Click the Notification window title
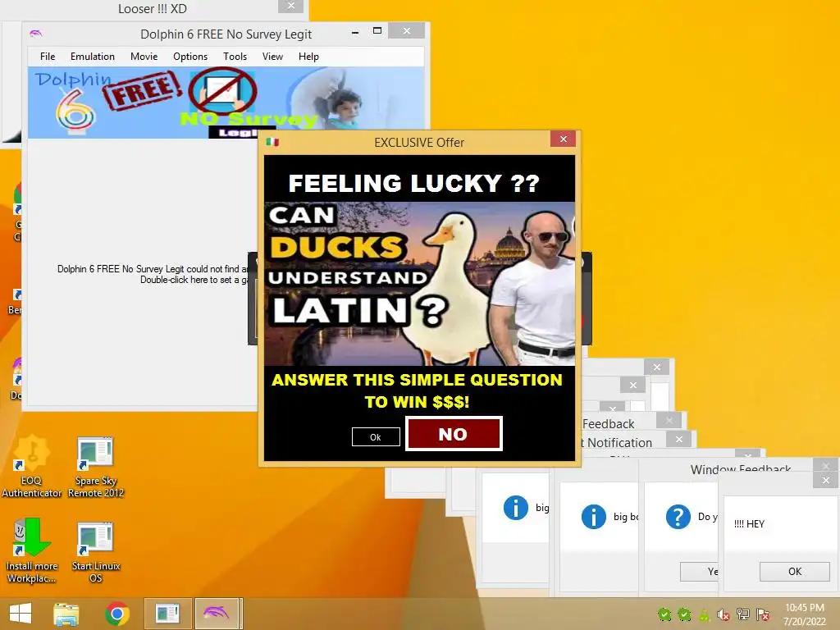Image resolution: width=840 pixels, height=630 pixels. pyautogui.click(x=616, y=442)
